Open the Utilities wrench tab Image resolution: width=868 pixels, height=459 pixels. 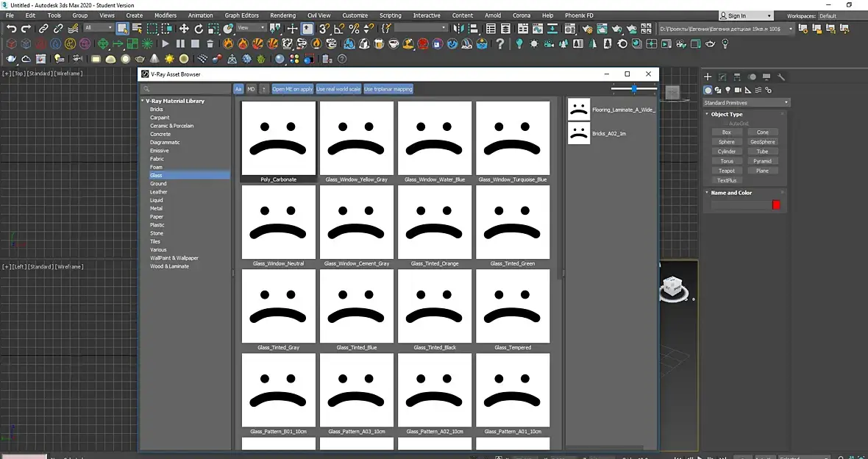pos(781,77)
